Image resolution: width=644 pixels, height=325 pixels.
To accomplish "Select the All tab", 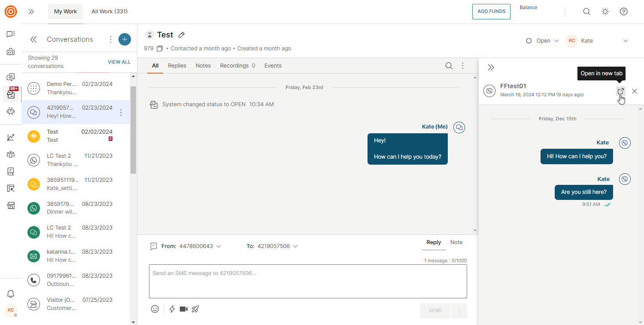I will pyautogui.click(x=155, y=66).
